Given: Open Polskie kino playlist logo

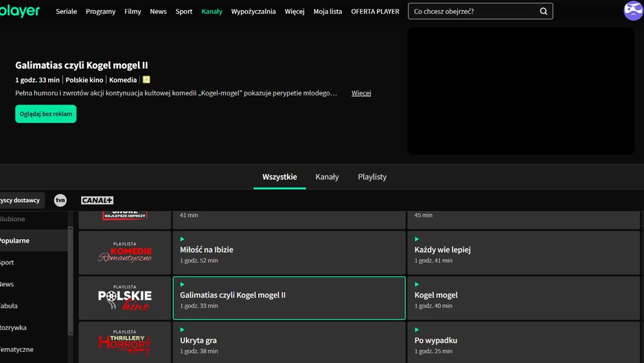Looking at the screenshot, I should pyautogui.click(x=125, y=298).
